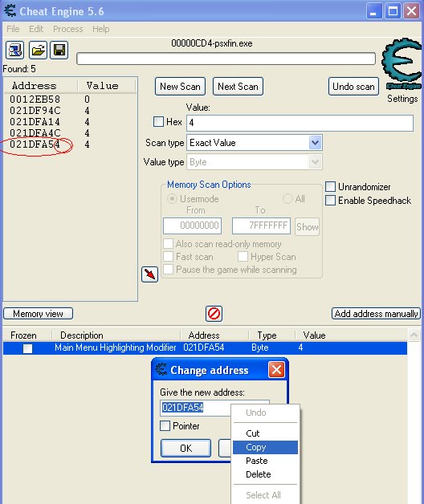The width and height of the screenshot is (424, 504).
Task: Select result address 021DFA54
Action: (35, 144)
